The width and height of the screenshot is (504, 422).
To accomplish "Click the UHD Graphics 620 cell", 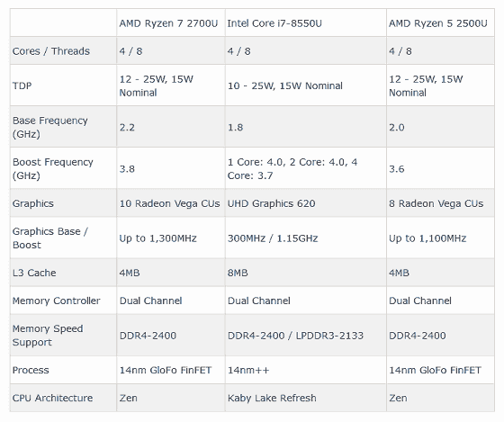I will click(305, 203).
